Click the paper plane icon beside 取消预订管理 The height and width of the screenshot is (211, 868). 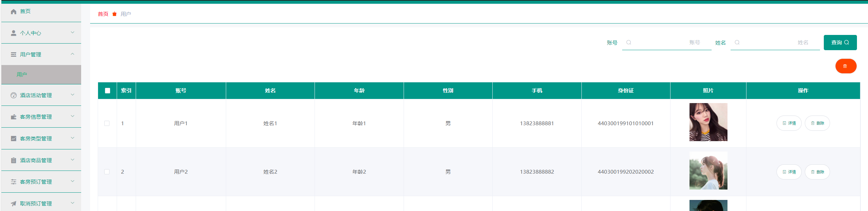pos(13,203)
